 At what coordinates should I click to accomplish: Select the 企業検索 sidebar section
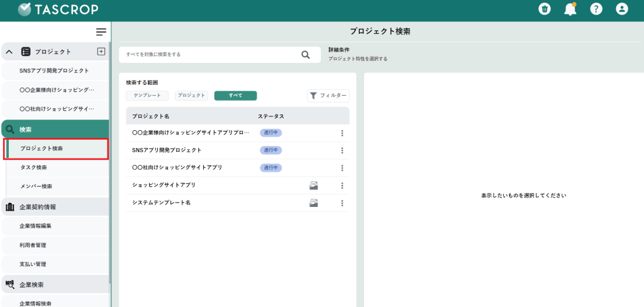[x=55, y=284]
